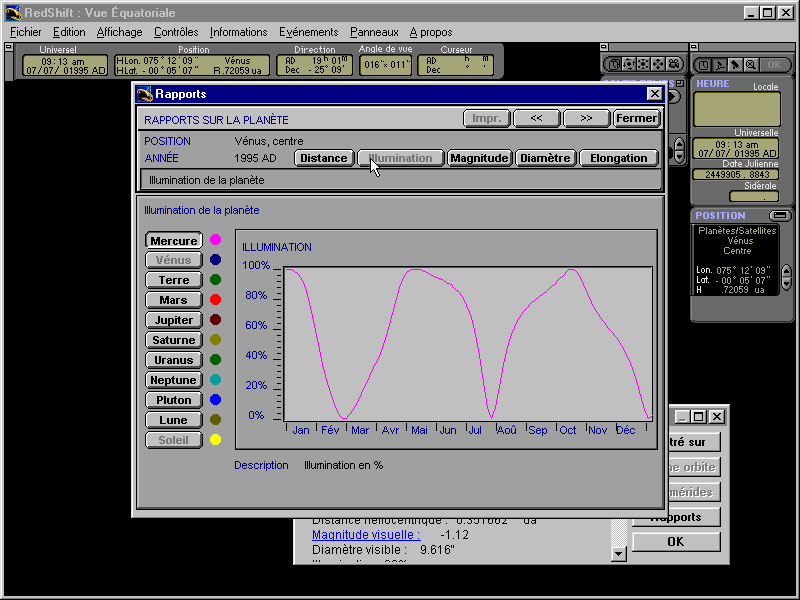Click the Impr. print button
Viewport: 800px width, 600px height.
point(486,118)
